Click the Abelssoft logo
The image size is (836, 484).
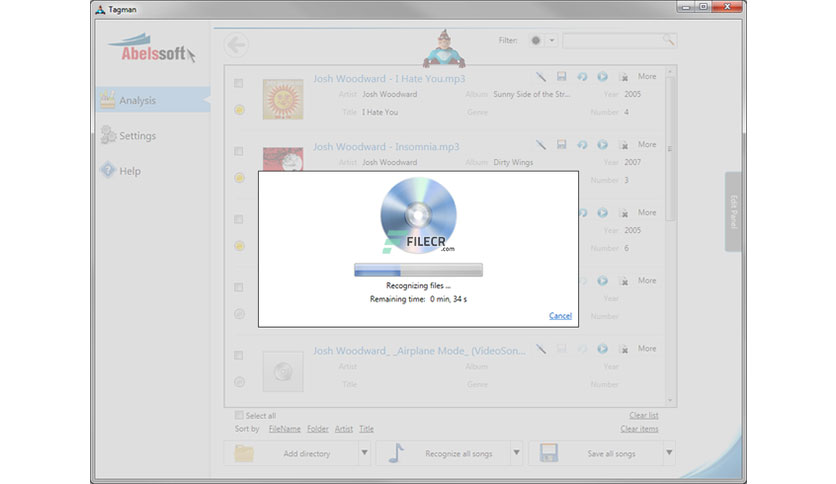[x=152, y=48]
